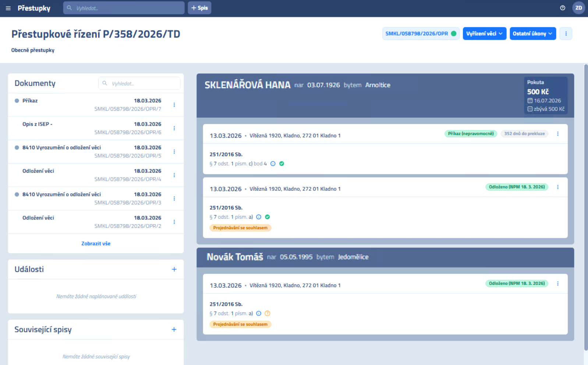Open the Příkaz document row
This screenshot has width=588, height=365.
click(x=96, y=105)
